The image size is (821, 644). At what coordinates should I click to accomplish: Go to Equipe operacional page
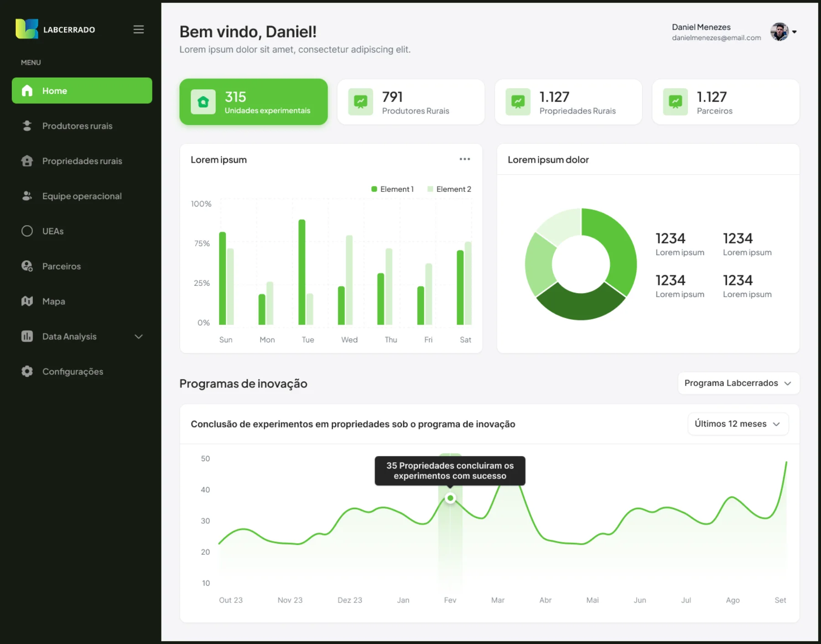82,196
